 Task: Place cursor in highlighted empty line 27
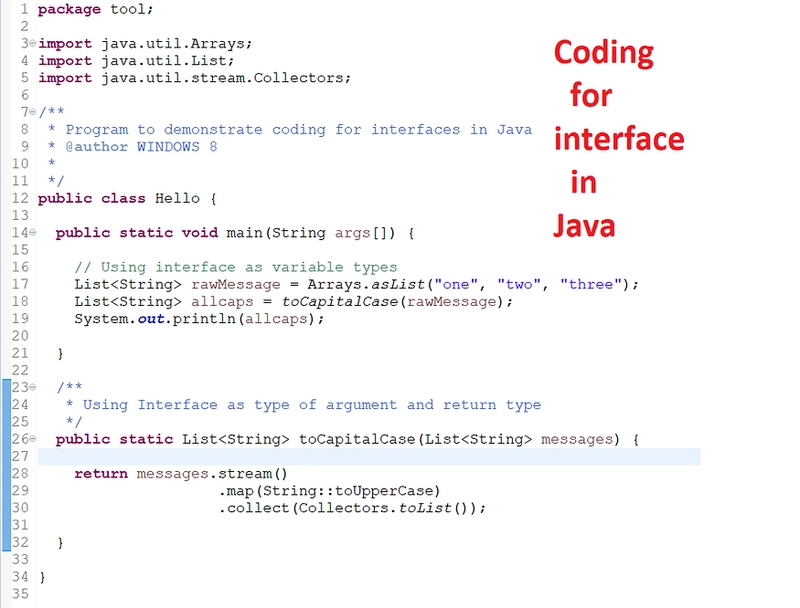[x=369, y=457]
